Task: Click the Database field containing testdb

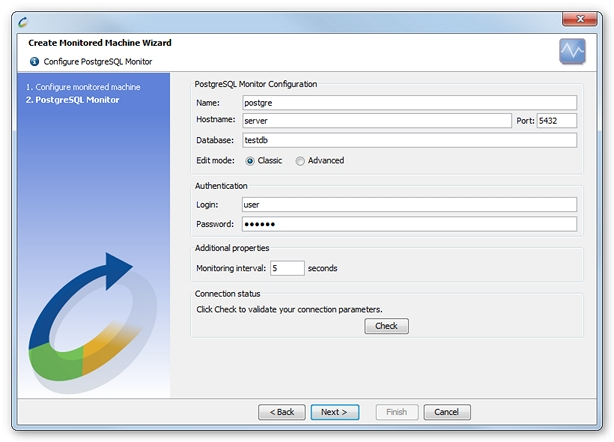Action: [408, 140]
